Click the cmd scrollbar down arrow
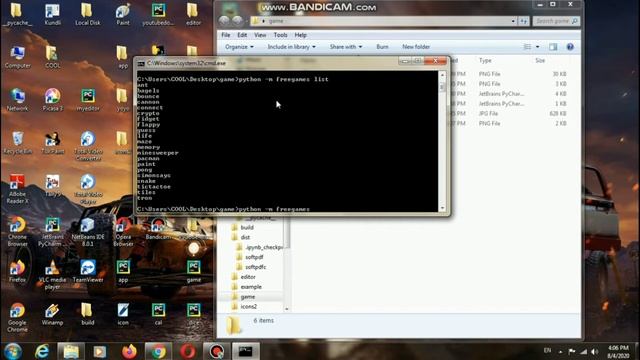 click(442, 208)
